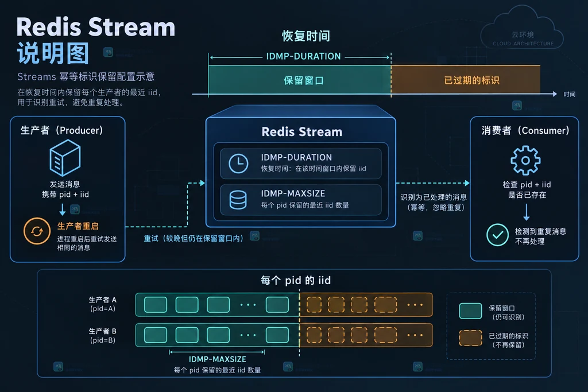Viewport: 588px width, 392px height.
Task: Click the '恢复时间' heading above the timeline
Action: (x=306, y=36)
